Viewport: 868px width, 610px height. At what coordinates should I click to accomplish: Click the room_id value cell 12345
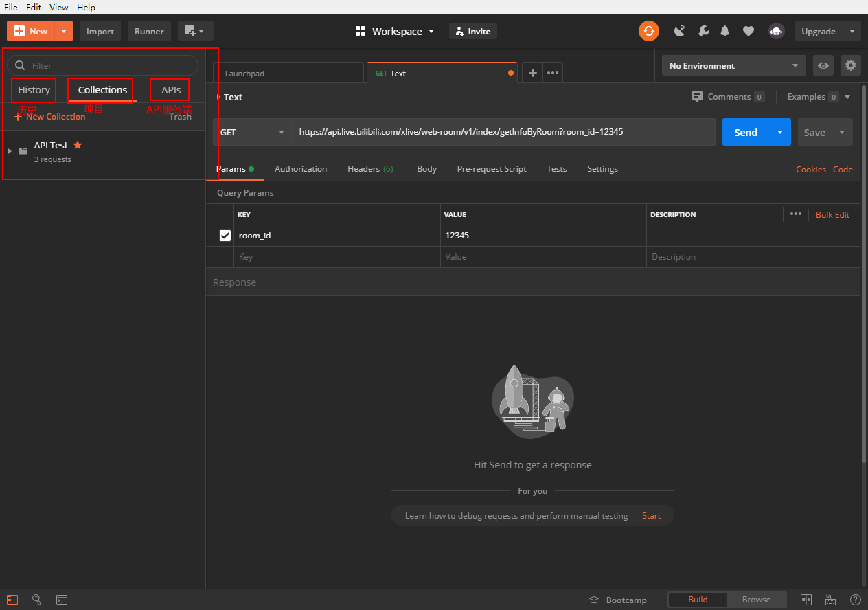[543, 236]
